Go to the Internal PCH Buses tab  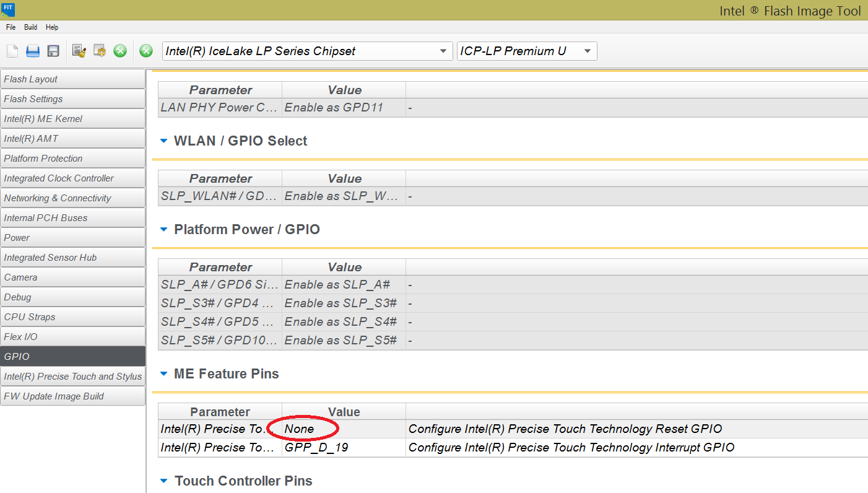point(73,218)
